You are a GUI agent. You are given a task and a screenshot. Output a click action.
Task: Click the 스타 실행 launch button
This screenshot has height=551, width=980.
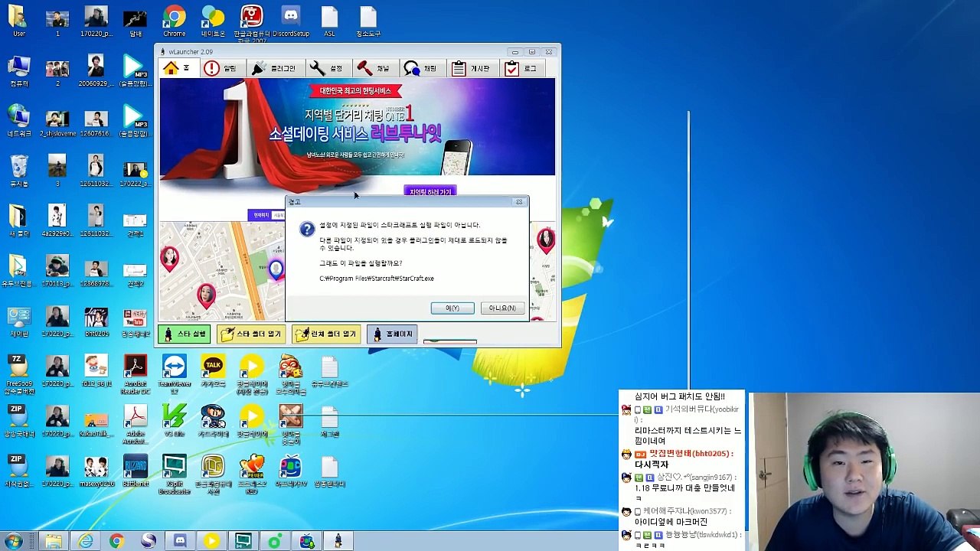(x=185, y=334)
